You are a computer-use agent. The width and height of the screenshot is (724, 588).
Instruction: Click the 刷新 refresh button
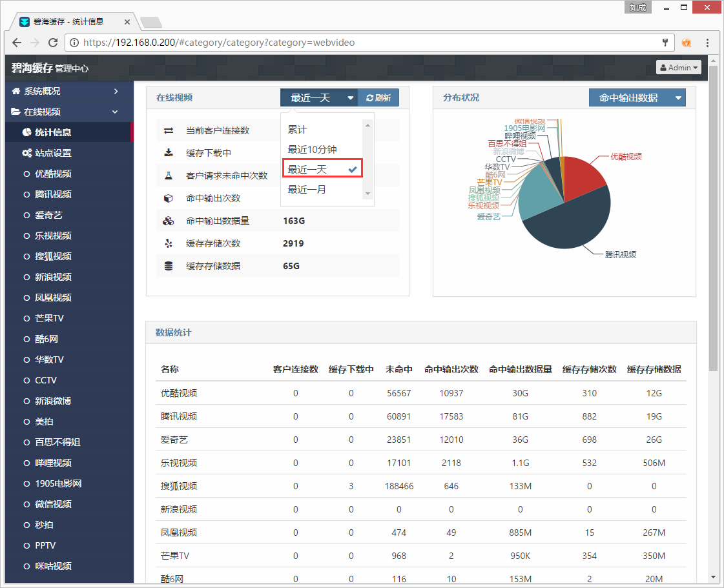coord(378,97)
